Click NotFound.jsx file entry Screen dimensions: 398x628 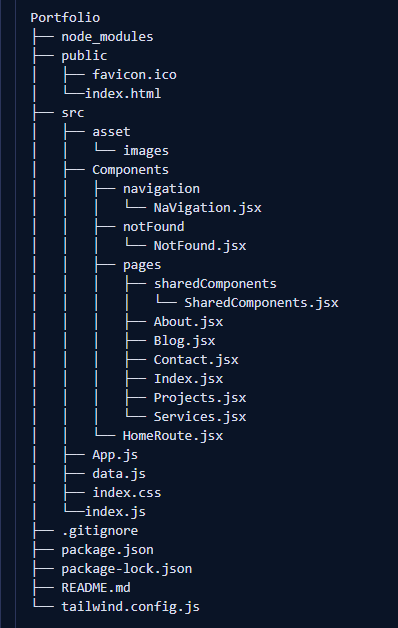(x=200, y=246)
